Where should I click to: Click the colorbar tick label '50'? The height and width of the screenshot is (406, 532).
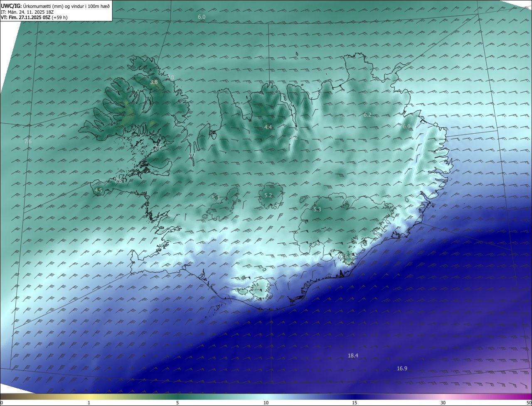(529, 403)
